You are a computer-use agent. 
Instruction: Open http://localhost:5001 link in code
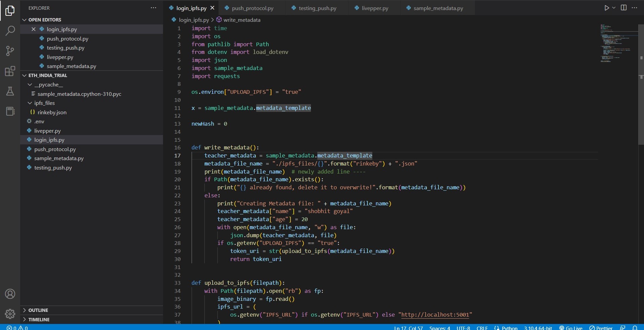point(435,315)
